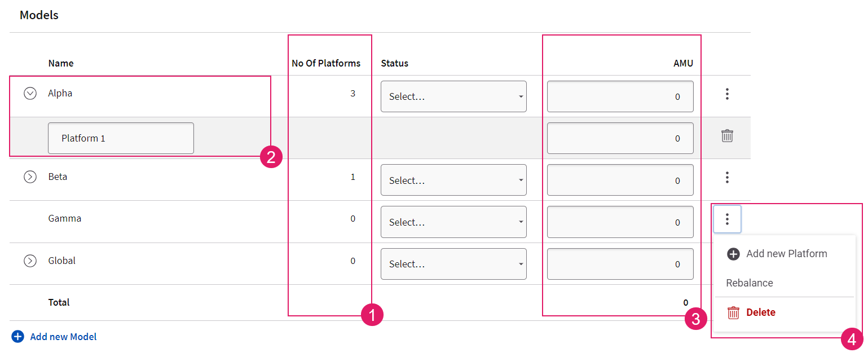This screenshot has height=357, width=868.
Task: Click the AMU field for Beta
Action: tap(620, 180)
